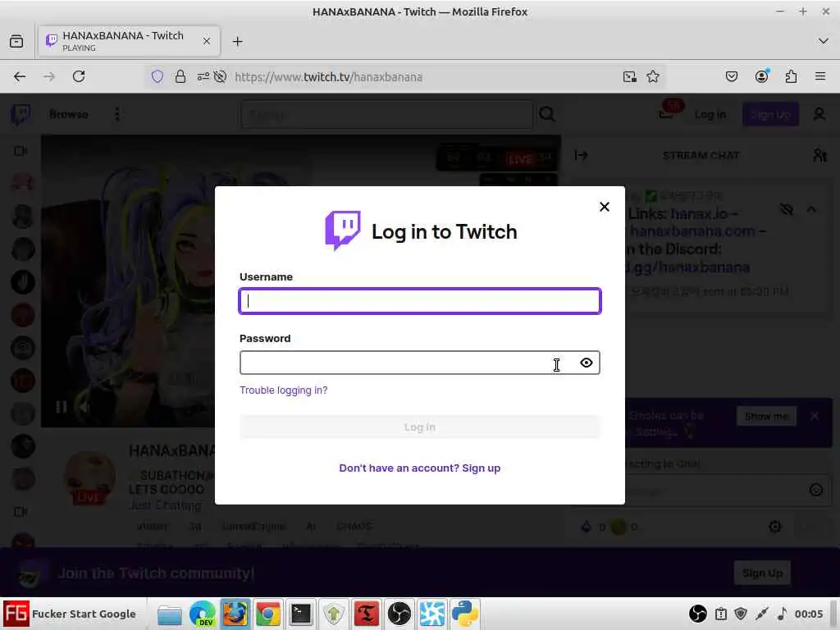Open the Fucker Start Google menu

(70, 614)
